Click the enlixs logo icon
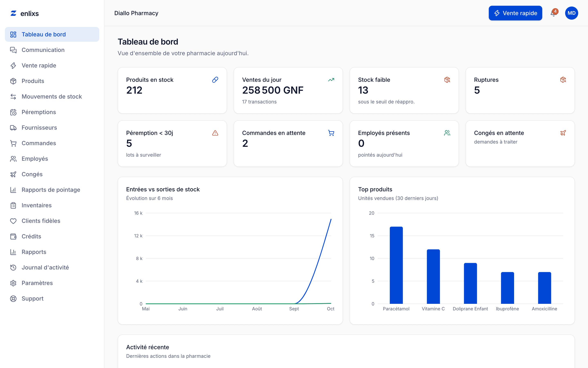Screen dimensions: 588x368 (13, 13)
